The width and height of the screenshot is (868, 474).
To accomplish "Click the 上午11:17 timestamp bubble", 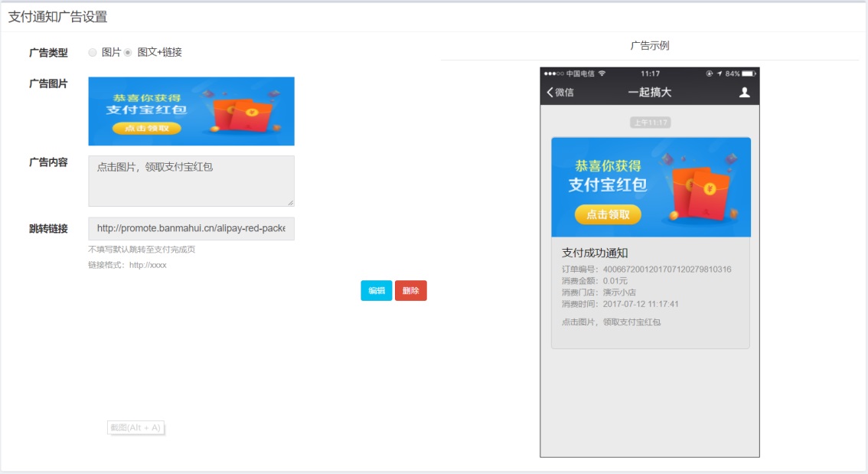I will pos(651,123).
